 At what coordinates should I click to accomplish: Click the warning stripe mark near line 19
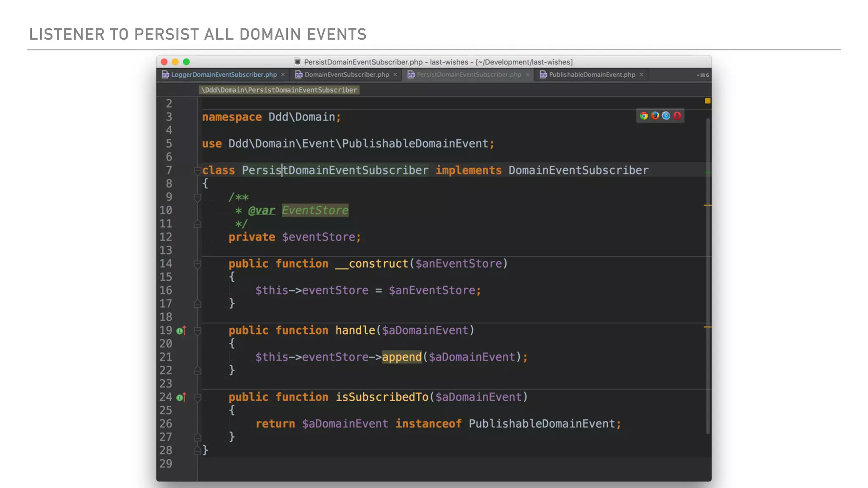point(707,327)
